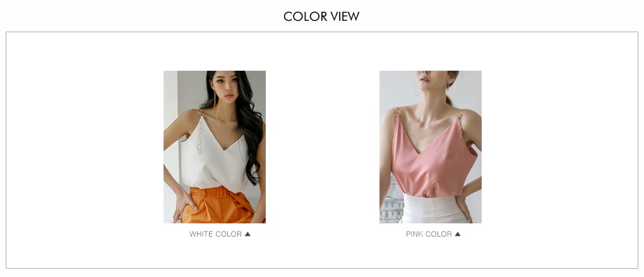This screenshot has width=644, height=277.
Task: Click the dark-haired model's face
Action: point(225,87)
